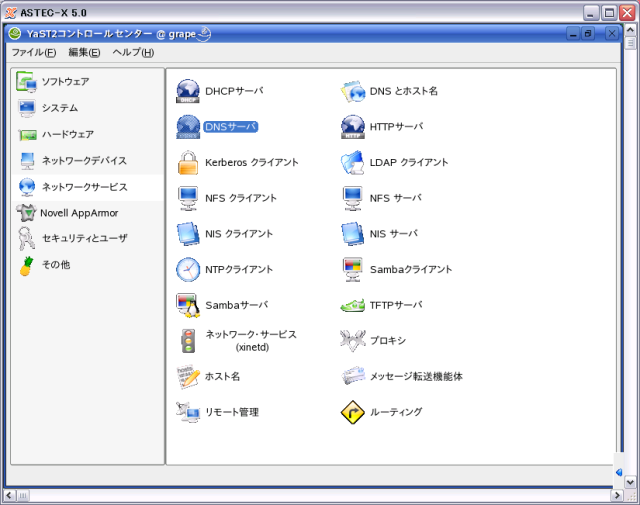Click the horizontal scrollbar left arrow
Image resolution: width=640 pixels, height=505 pixels.
pyautogui.click(x=9, y=496)
